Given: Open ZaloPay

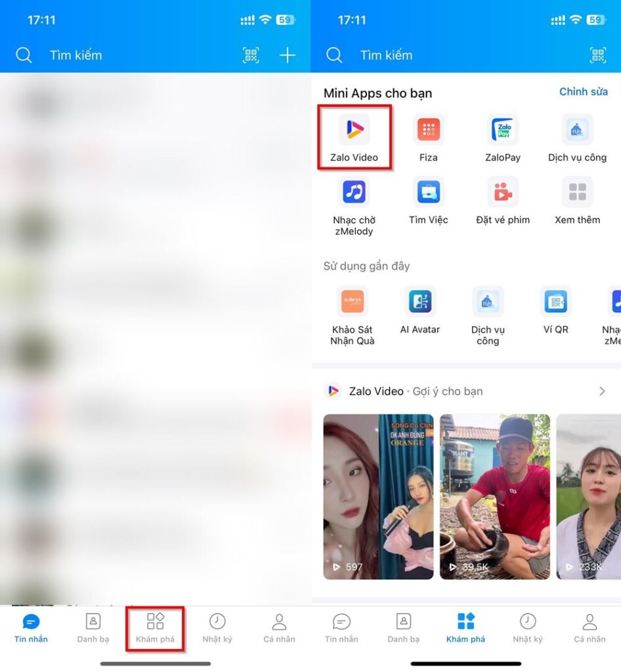Looking at the screenshot, I should [x=502, y=129].
